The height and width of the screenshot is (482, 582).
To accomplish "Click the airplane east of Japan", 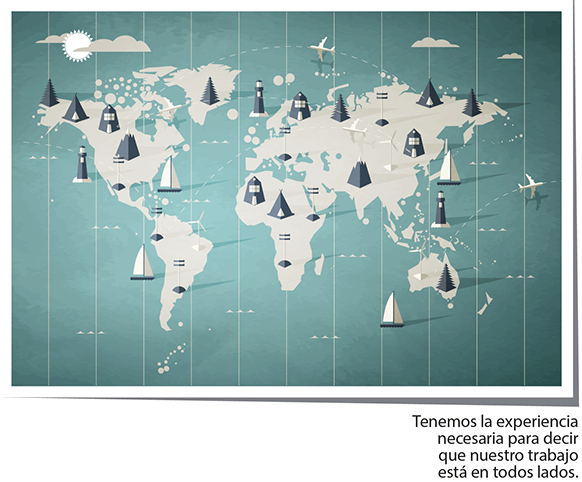I will [532, 184].
